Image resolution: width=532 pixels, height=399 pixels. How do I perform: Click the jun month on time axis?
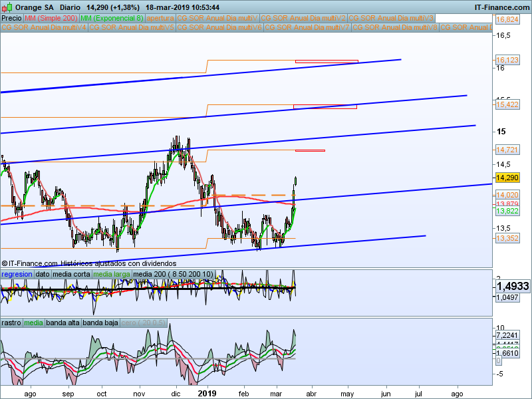386,394
